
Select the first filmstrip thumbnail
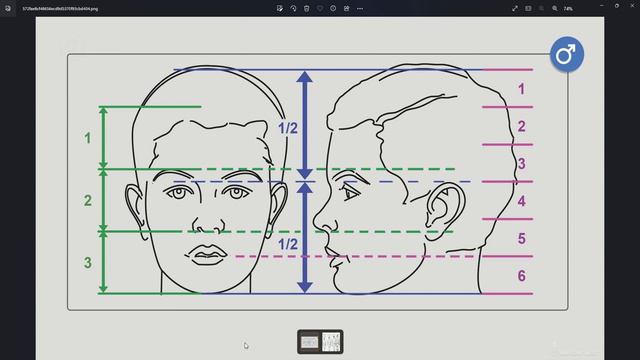309,342
